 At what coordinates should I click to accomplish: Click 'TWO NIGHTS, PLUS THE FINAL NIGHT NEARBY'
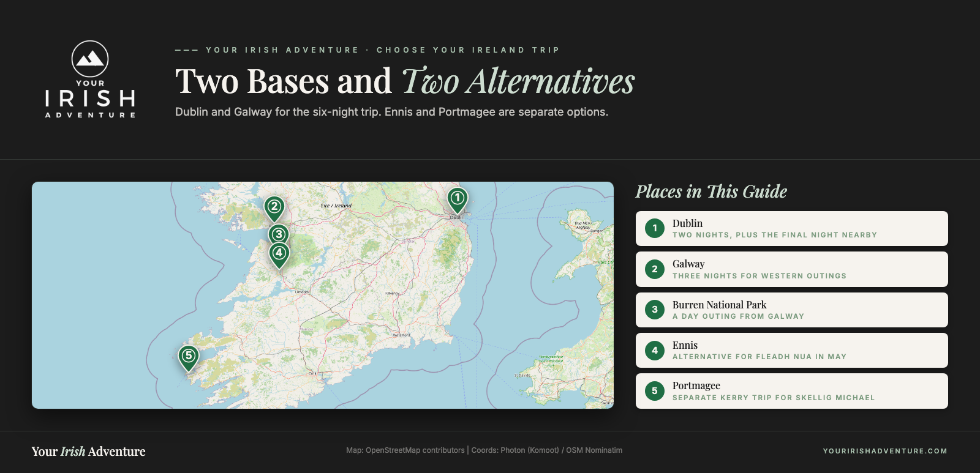click(775, 235)
